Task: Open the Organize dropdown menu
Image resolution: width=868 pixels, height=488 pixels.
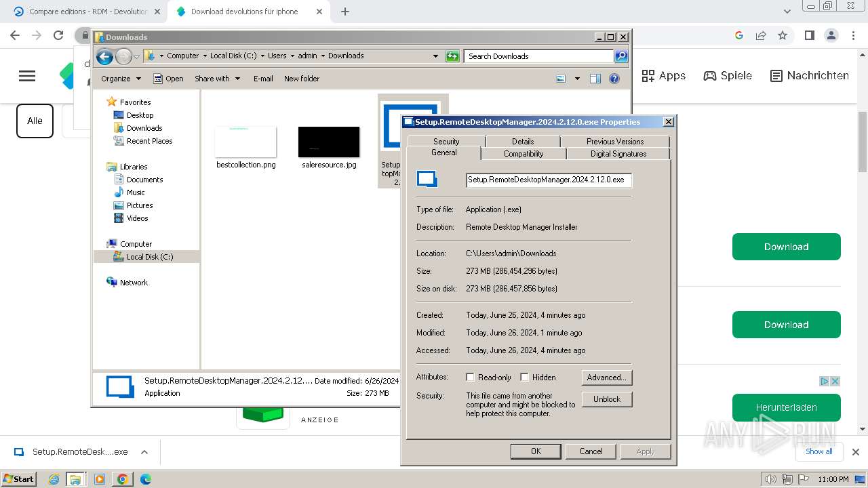Action: [121, 79]
